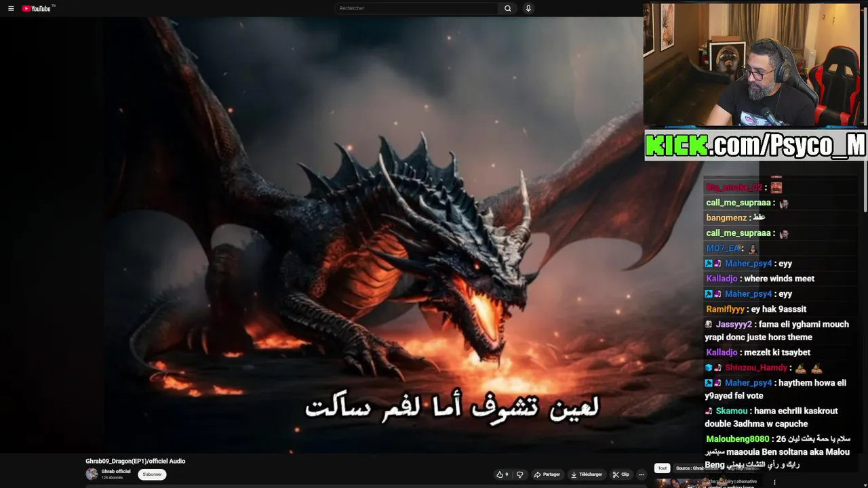Create a clip with Clip button
The image size is (868, 488).
(621, 474)
